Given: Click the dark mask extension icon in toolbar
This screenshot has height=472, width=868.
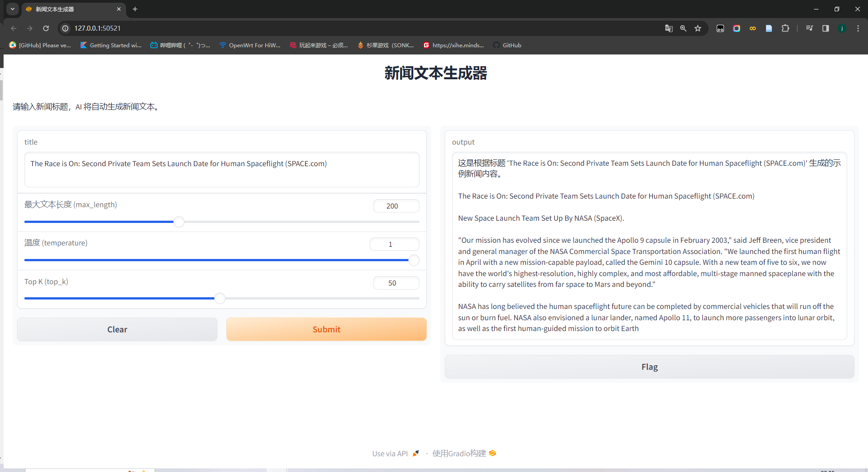Looking at the screenshot, I should tap(720, 28).
